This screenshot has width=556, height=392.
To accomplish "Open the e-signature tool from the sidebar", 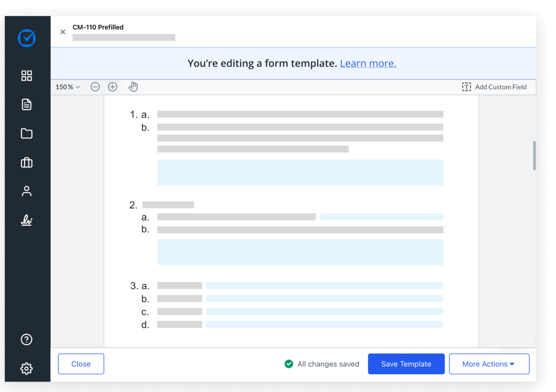I will [26, 220].
